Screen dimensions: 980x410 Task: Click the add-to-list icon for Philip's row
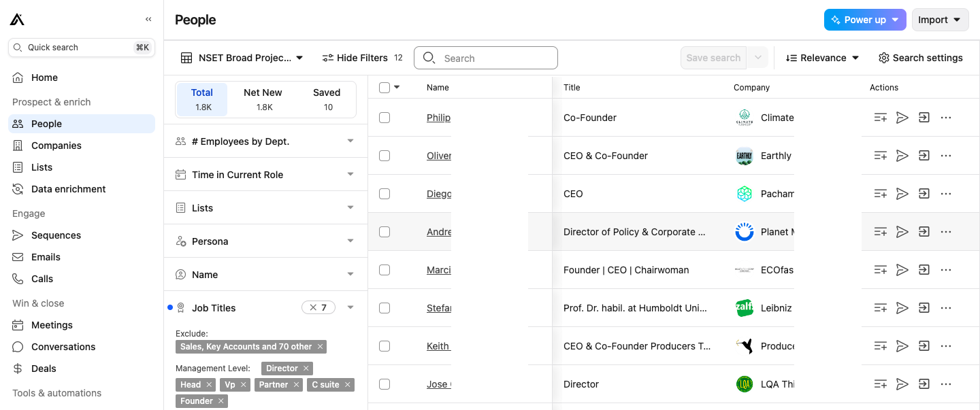880,118
